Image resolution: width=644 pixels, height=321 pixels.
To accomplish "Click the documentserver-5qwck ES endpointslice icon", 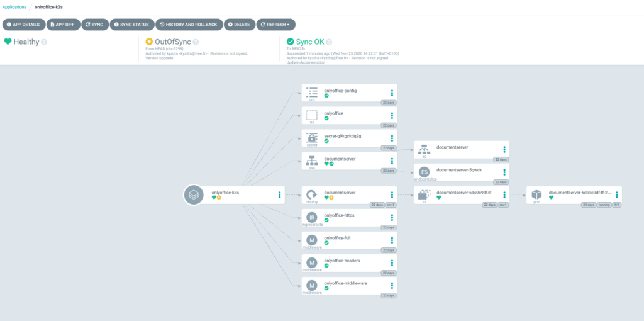I will click(x=425, y=172).
